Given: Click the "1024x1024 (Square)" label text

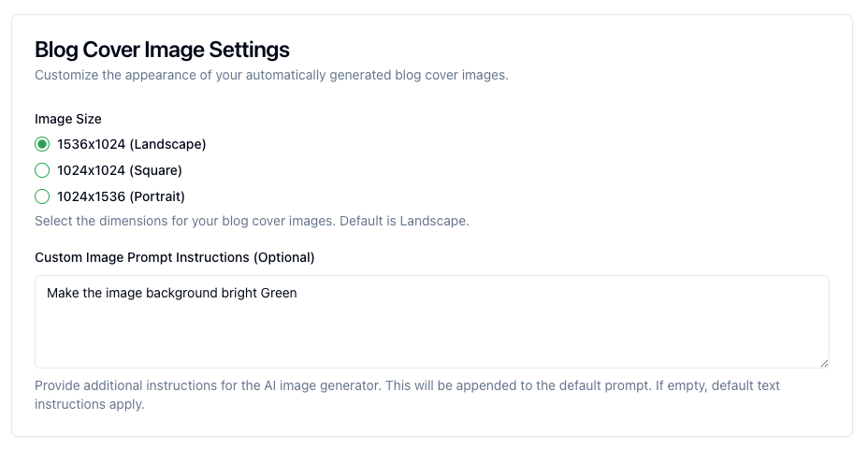Looking at the screenshot, I should (x=119, y=170).
